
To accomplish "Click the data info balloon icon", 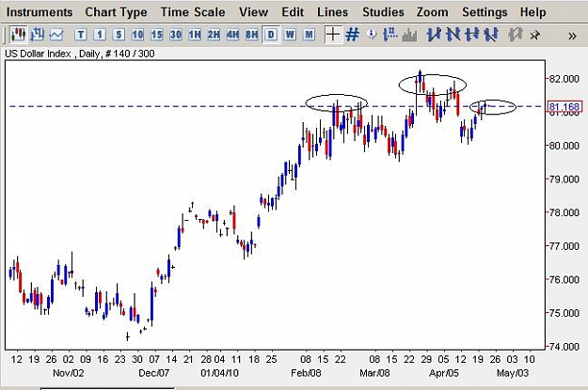I will click(x=372, y=35).
